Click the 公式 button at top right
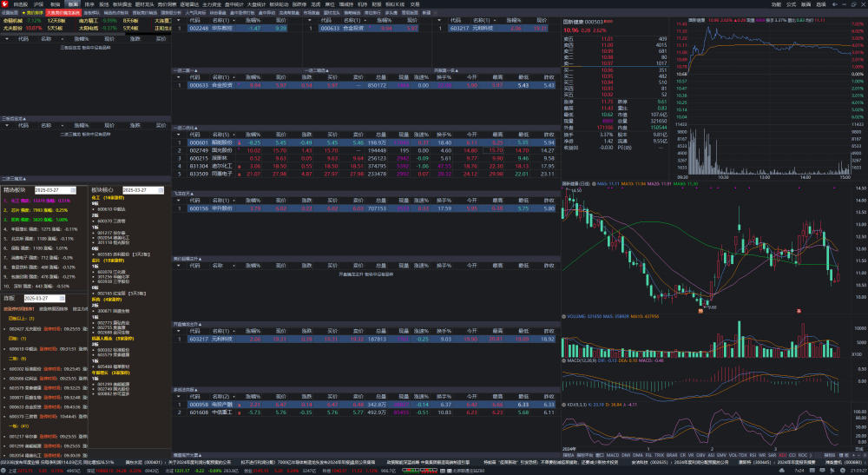The height and width of the screenshot is (475, 868). [791, 3]
